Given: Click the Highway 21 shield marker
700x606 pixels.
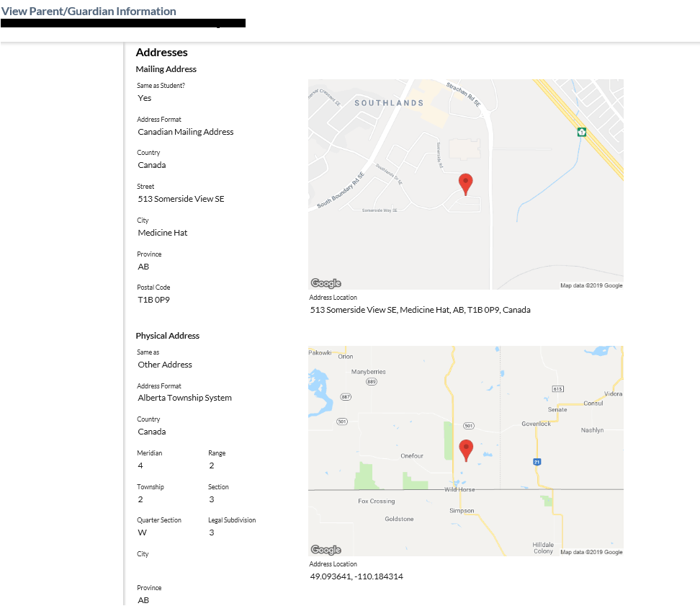Looking at the screenshot, I should [x=537, y=462].
